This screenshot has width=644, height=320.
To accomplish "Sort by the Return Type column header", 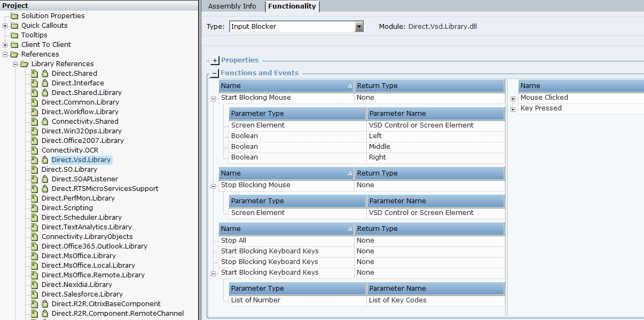I will pos(430,86).
